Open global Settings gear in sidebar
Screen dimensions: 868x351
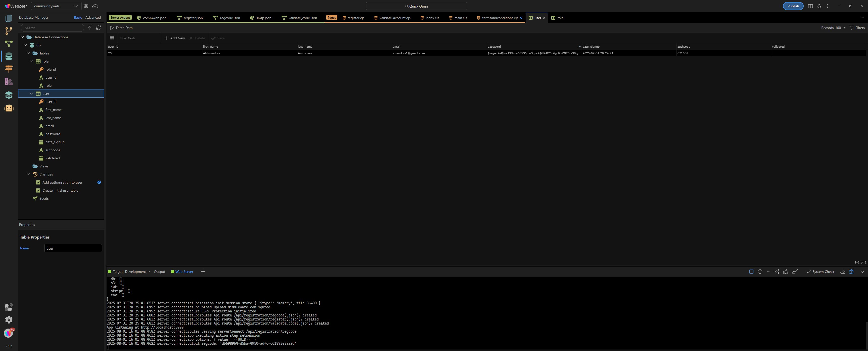click(x=9, y=319)
